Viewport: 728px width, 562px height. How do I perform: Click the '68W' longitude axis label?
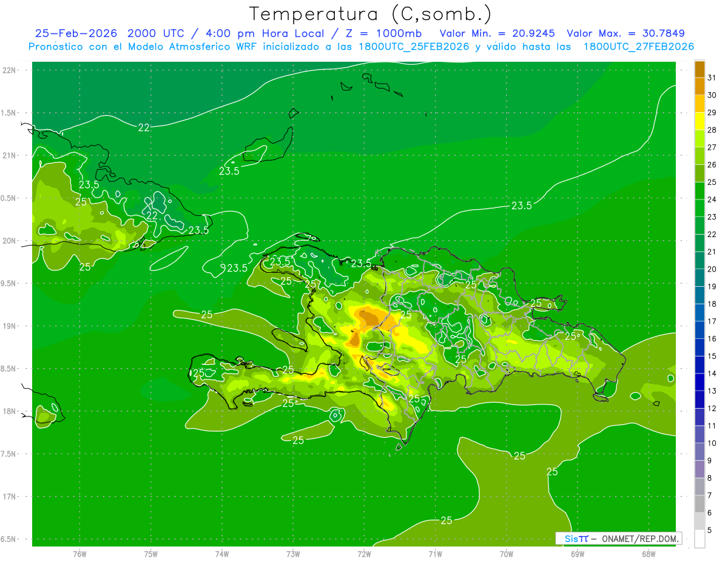pos(648,554)
